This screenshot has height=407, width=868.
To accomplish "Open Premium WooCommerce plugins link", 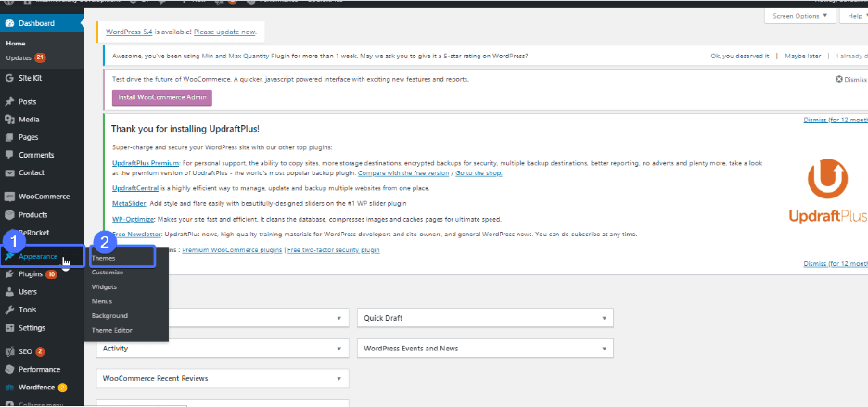I will [x=232, y=249].
